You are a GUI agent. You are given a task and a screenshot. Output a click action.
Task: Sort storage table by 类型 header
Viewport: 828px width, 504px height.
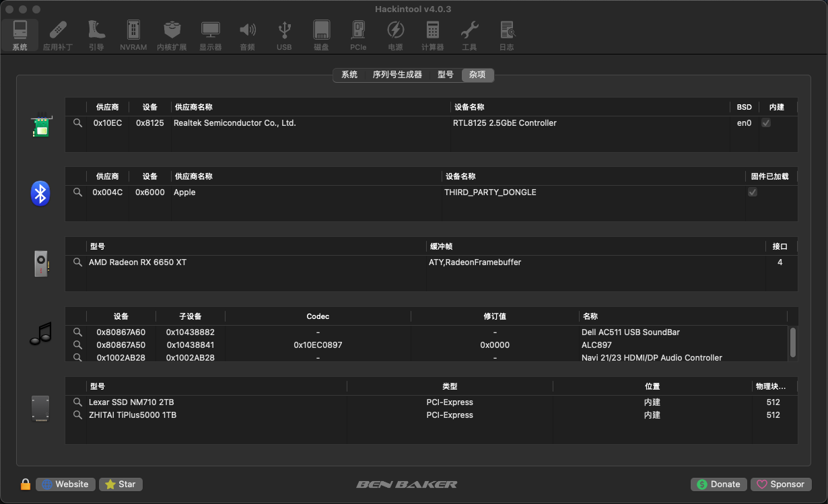pos(450,386)
